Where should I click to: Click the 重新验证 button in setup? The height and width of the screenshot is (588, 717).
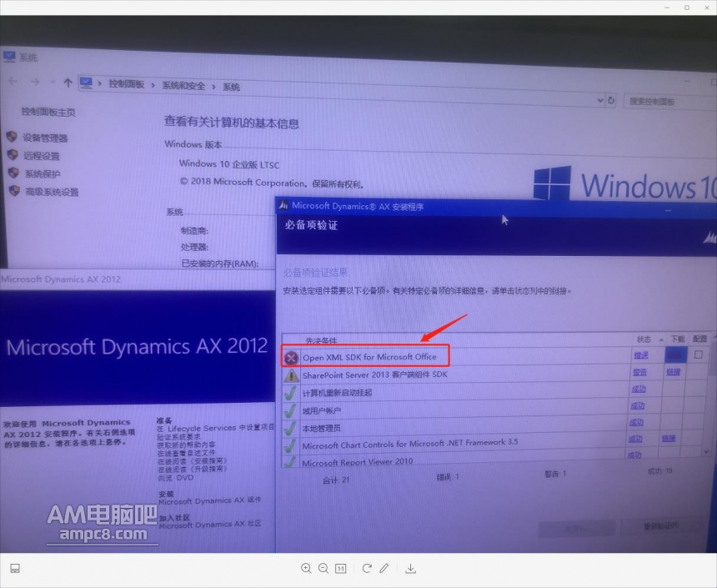662,526
